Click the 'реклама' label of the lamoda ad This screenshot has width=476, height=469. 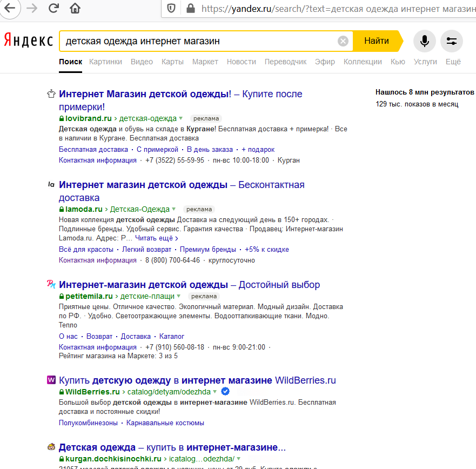tap(199, 209)
